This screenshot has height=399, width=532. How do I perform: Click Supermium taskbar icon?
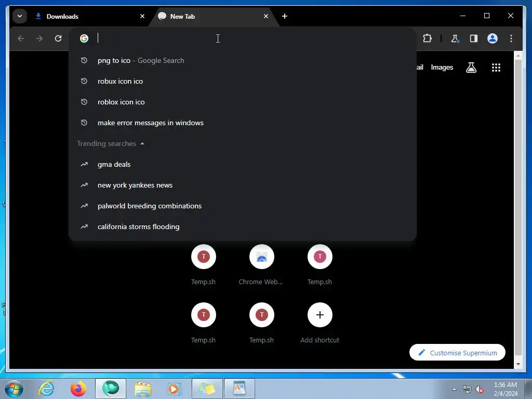(111, 389)
